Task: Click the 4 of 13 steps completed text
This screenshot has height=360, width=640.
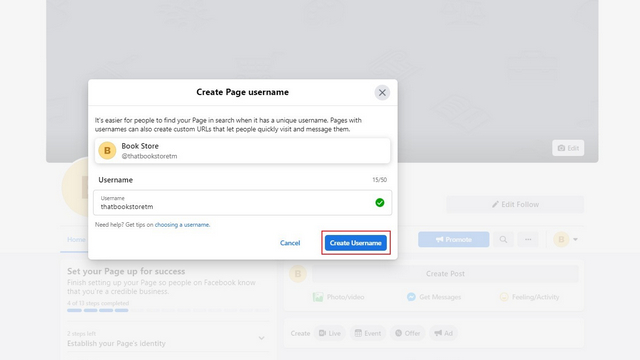Action: pyautogui.click(x=98, y=303)
